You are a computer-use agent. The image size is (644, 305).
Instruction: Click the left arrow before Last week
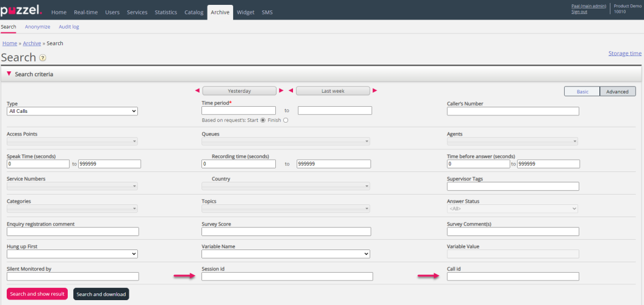click(x=291, y=91)
